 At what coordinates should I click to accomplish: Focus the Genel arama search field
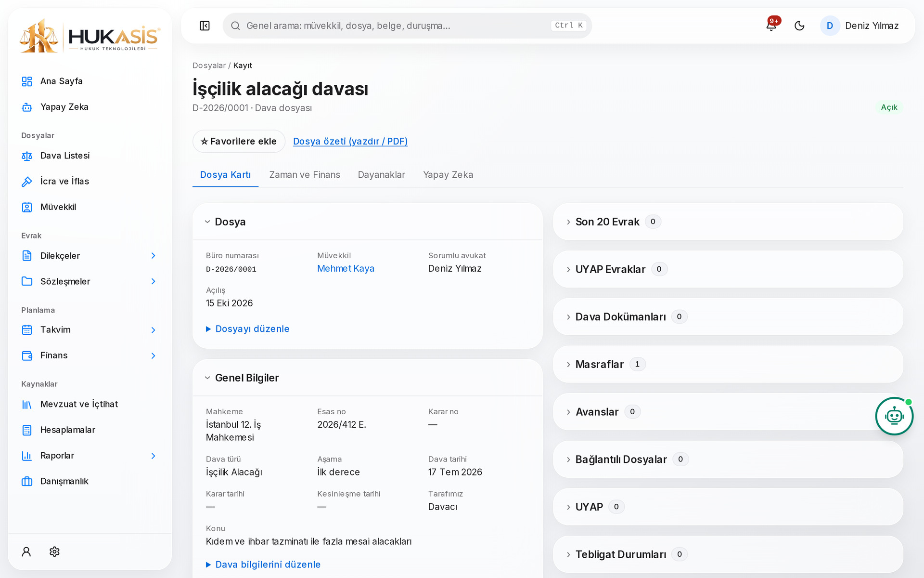[x=407, y=26]
